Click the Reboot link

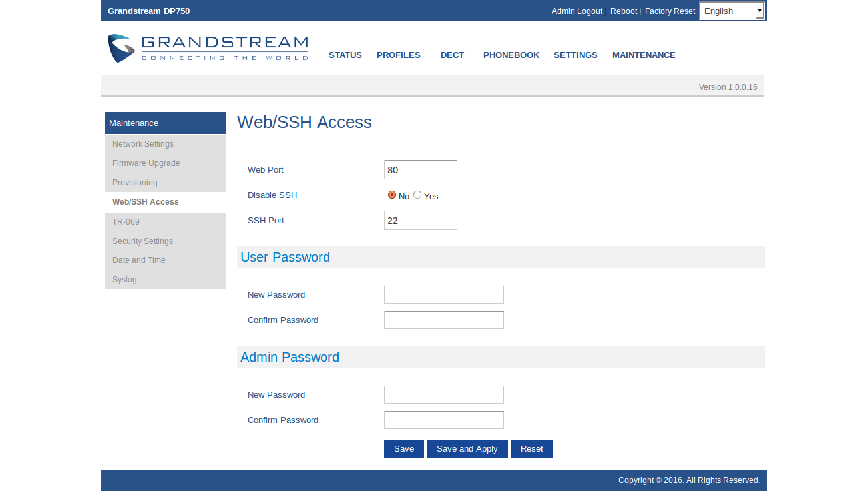pyautogui.click(x=623, y=11)
